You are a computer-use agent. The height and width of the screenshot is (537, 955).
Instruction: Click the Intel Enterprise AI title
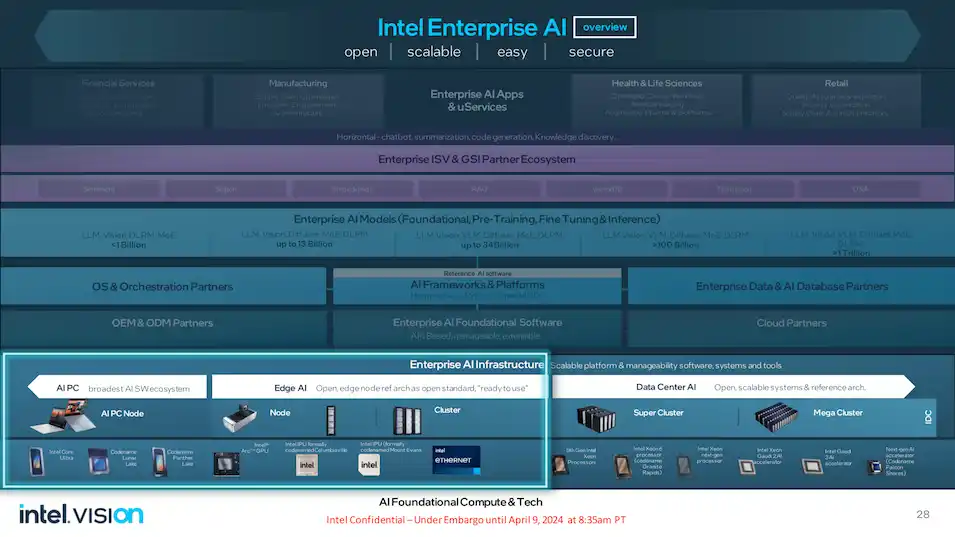472,27
